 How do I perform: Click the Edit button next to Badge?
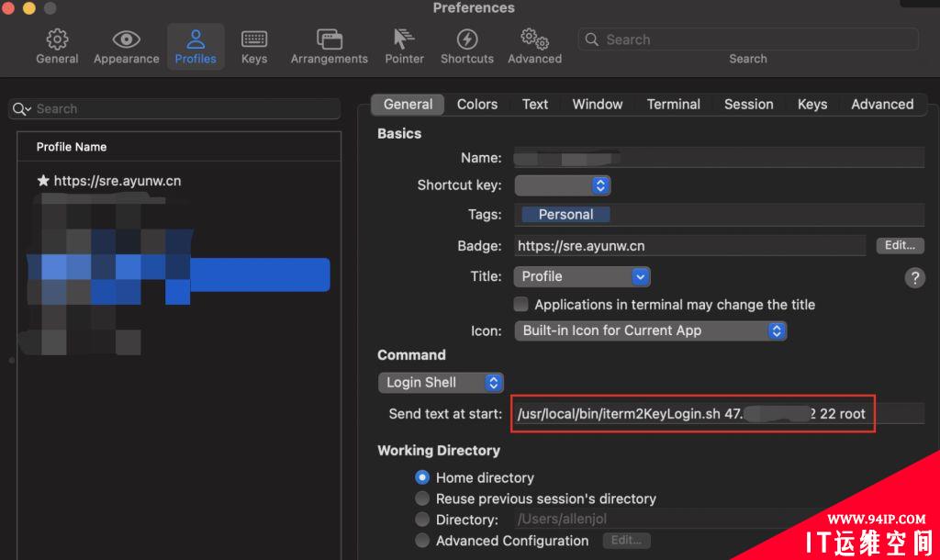[x=900, y=245]
